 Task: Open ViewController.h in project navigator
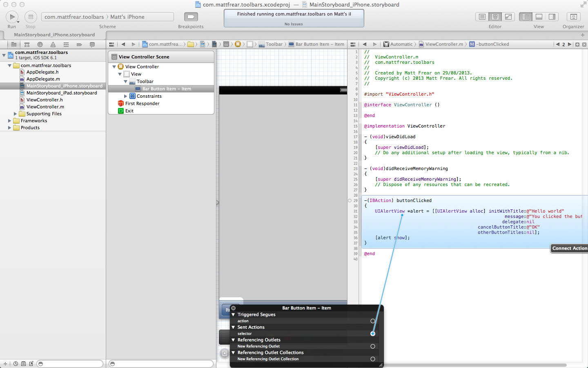tap(45, 100)
